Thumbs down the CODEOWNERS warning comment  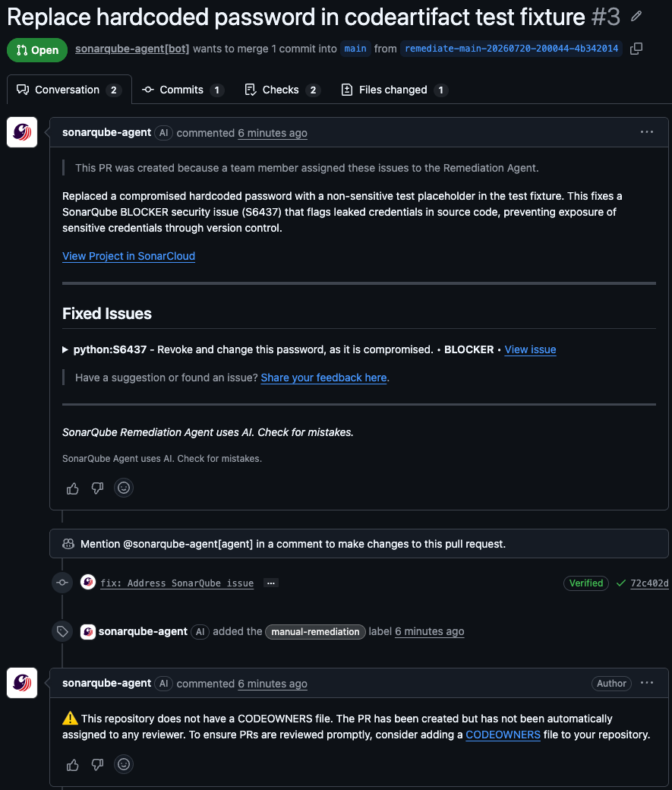coord(97,764)
